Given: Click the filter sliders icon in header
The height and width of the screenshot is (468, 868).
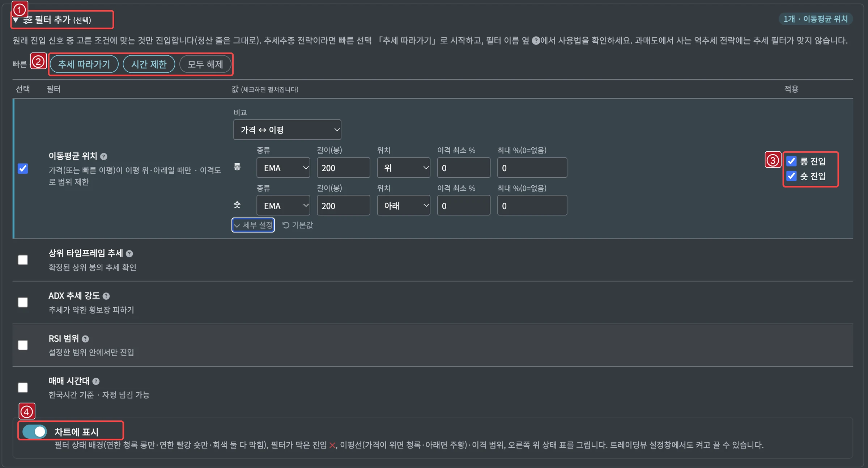Looking at the screenshot, I should (x=28, y=20).
